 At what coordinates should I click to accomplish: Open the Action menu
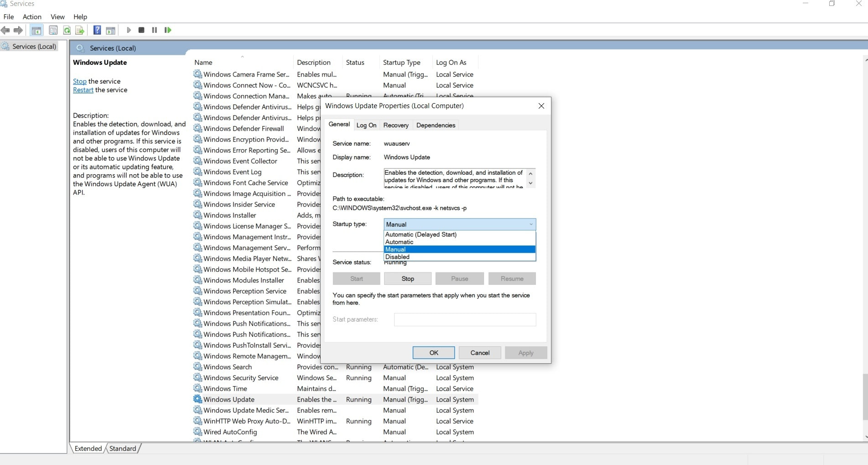point(32,17)
